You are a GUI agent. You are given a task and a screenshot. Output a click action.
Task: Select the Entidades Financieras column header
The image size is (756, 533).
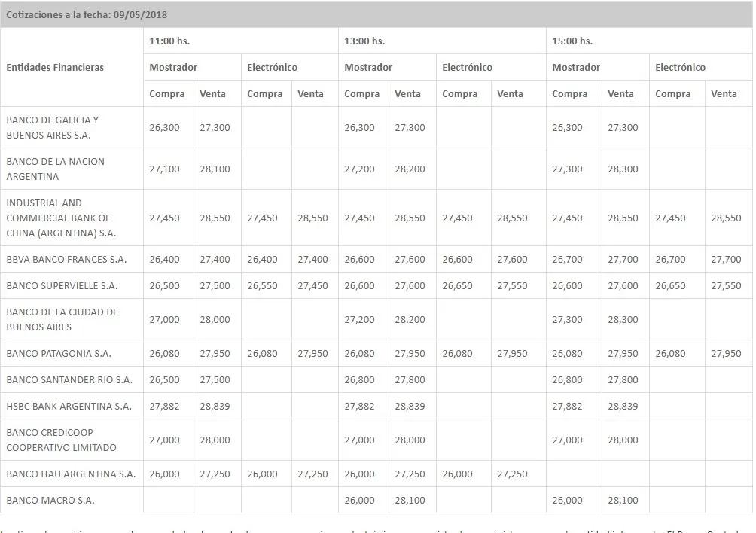pyautogui.click(x=55, y=68)
